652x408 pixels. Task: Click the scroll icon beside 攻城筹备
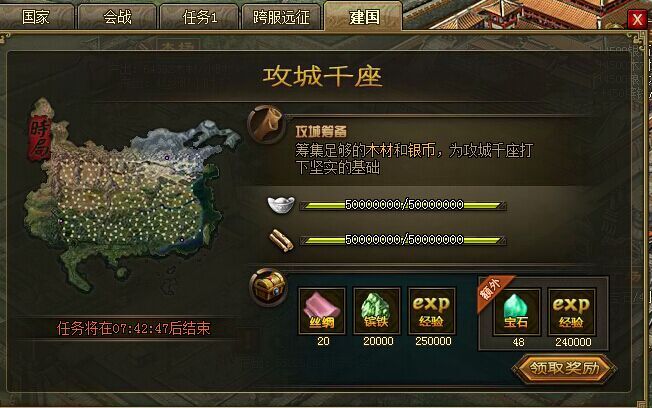[x=267, y=124]
